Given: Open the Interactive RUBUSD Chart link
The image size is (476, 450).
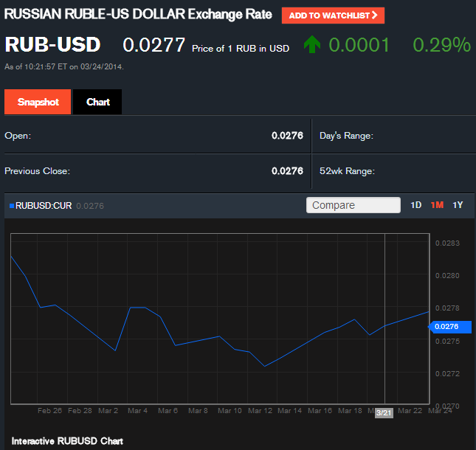Looking at the screenshot, I should tap(67, 441).
